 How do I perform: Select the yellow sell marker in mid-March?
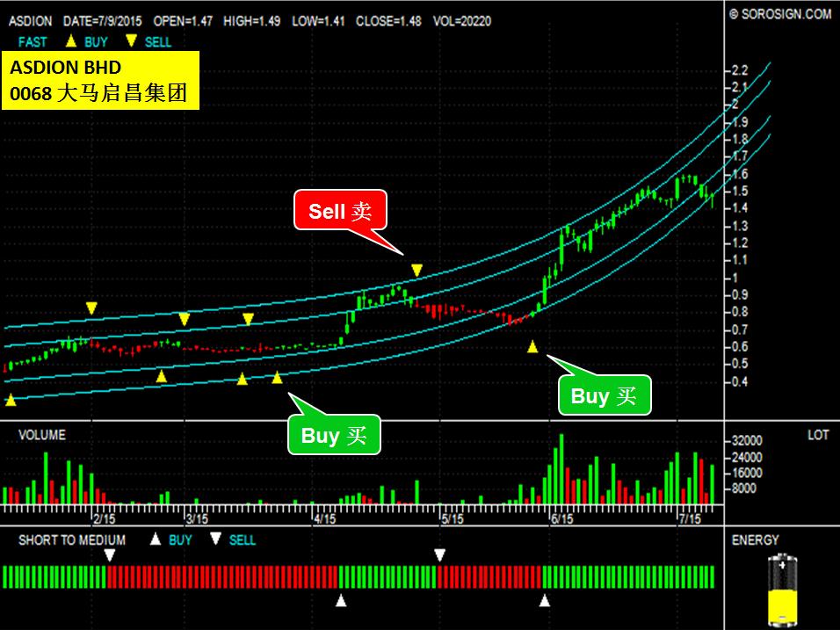248,319
